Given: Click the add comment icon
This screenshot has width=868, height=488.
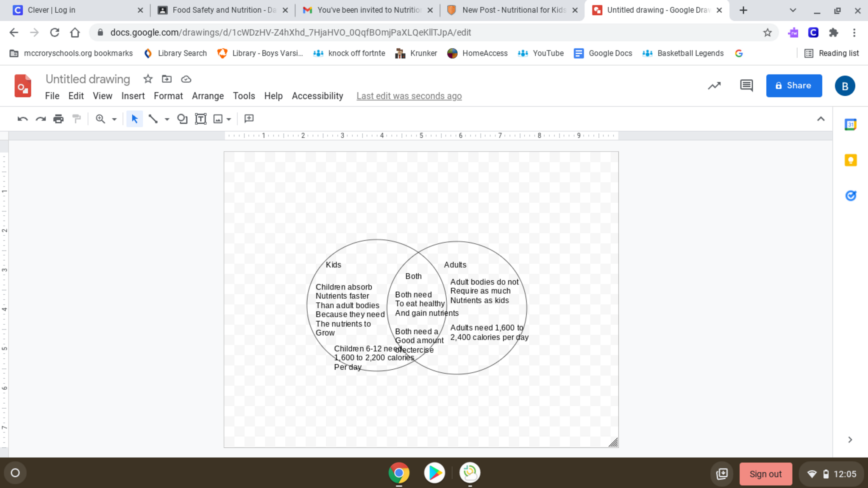Looking at the screenshot, I should 249,119.
